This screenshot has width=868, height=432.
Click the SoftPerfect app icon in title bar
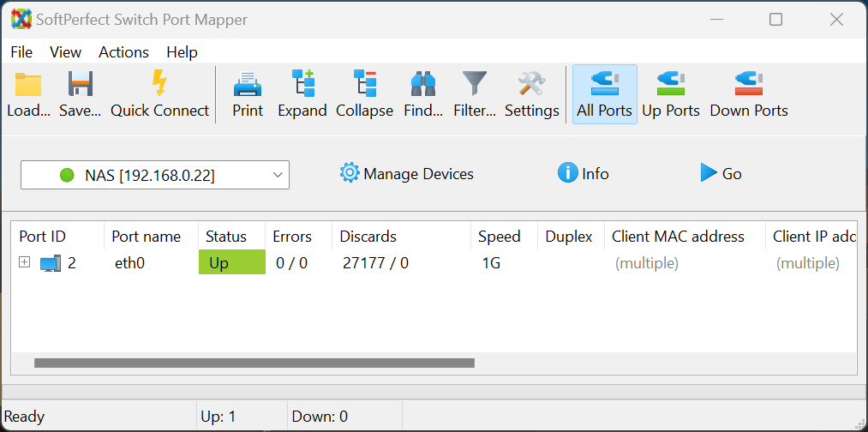coord(21,20)
